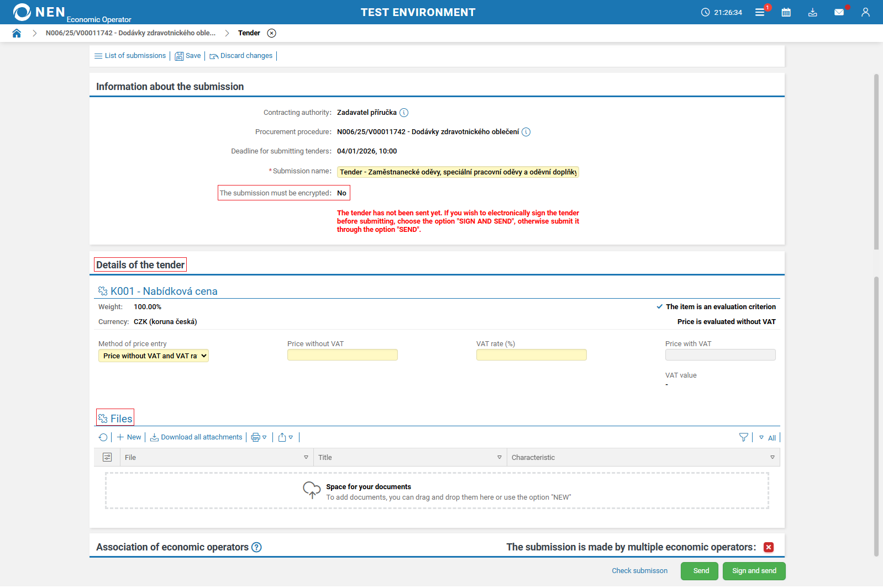
Task: Open the downloads icon in header
Action: click(x=812, y=12)
